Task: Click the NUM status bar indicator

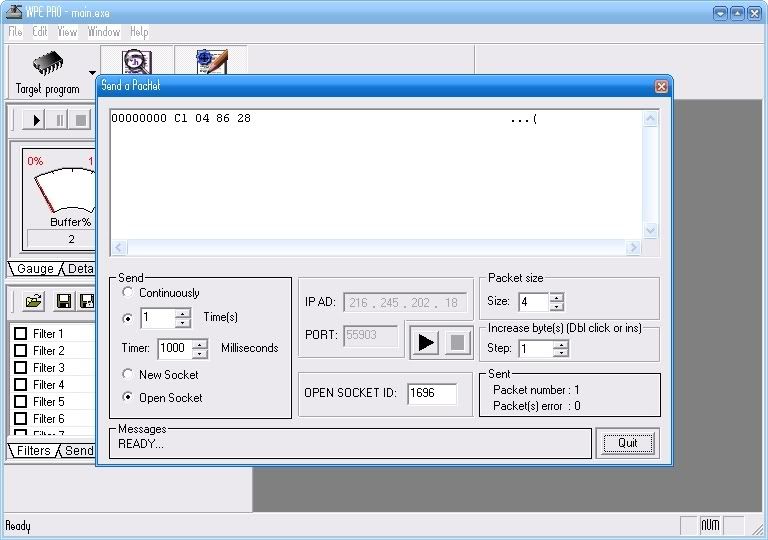Action: 710,525
